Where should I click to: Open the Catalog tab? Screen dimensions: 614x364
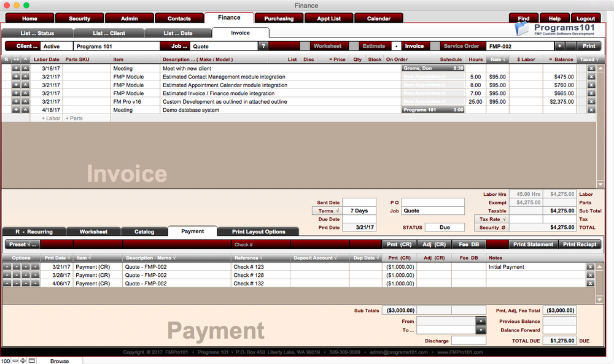click(144, 231)
